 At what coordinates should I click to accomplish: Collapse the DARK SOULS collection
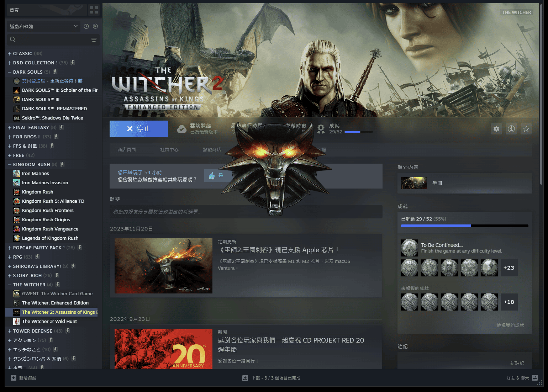point(10,72)
